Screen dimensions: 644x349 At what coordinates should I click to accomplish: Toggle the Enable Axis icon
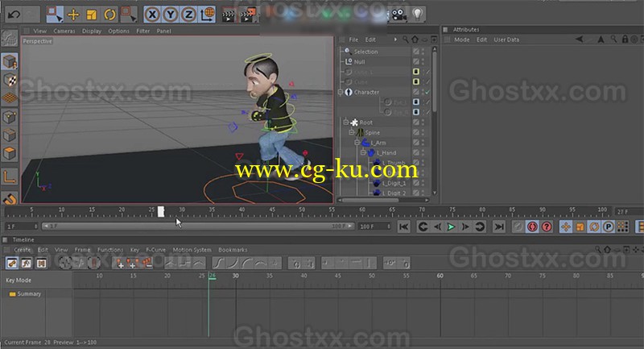coord(10,177)
